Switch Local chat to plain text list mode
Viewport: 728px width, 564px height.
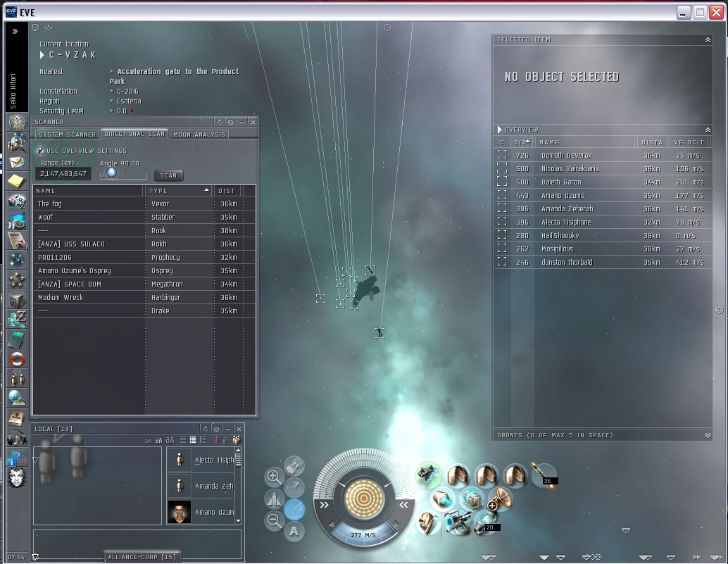182,440
